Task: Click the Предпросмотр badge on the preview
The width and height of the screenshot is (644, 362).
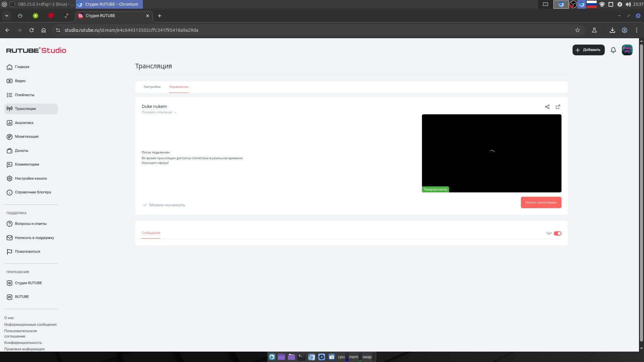Action: pyautogui.click(x=435, y=189)
